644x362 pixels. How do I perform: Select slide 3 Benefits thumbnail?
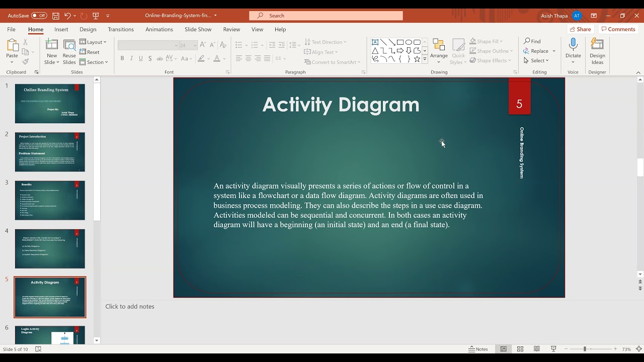pos(50,200)
